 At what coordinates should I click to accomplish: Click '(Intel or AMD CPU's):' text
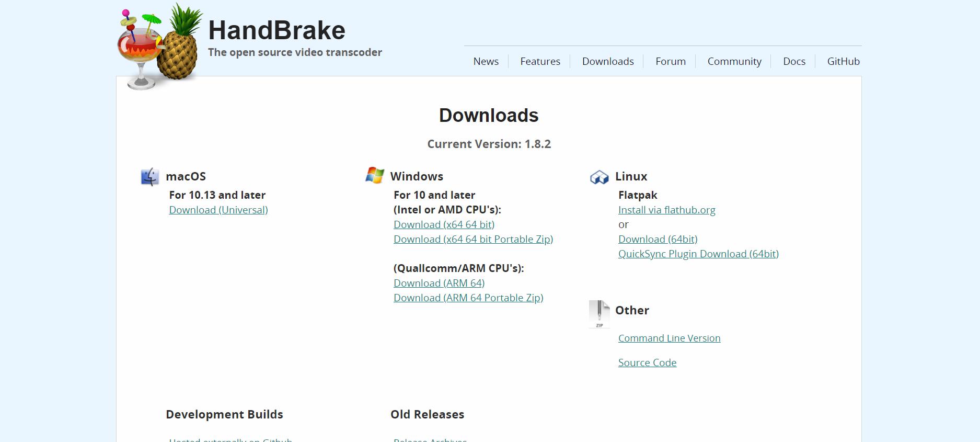447,210
